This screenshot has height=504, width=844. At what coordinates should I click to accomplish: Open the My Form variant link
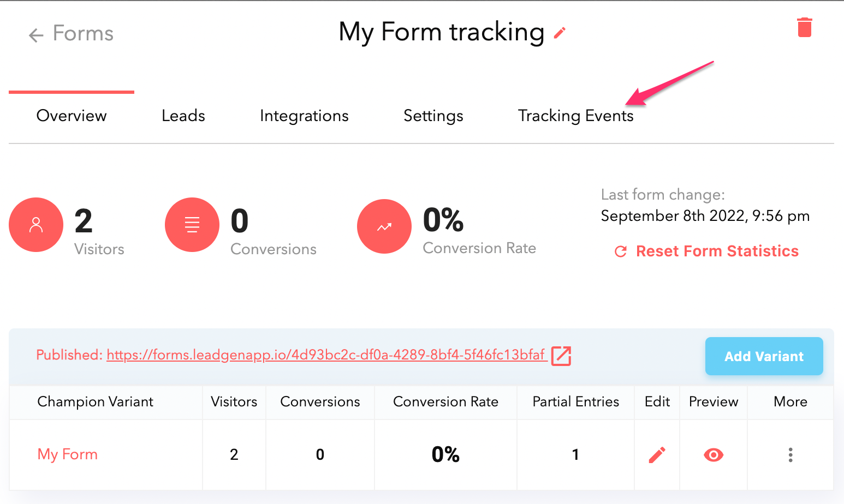pos(67,454)
